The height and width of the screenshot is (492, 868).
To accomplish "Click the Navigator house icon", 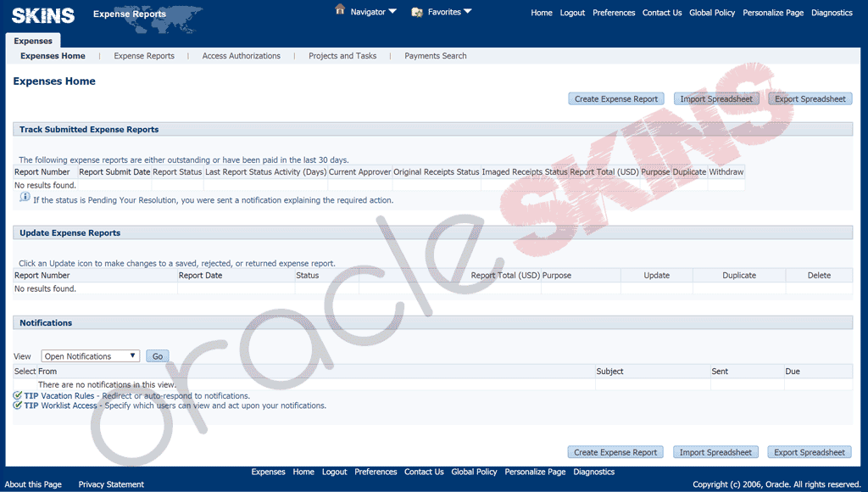I will pos(340,10).
